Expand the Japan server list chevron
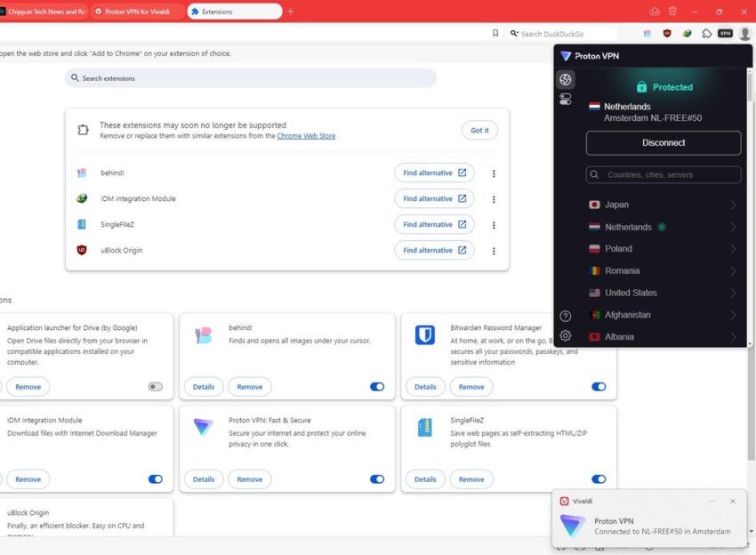This screenshot has height=555, width=756. 733,205
